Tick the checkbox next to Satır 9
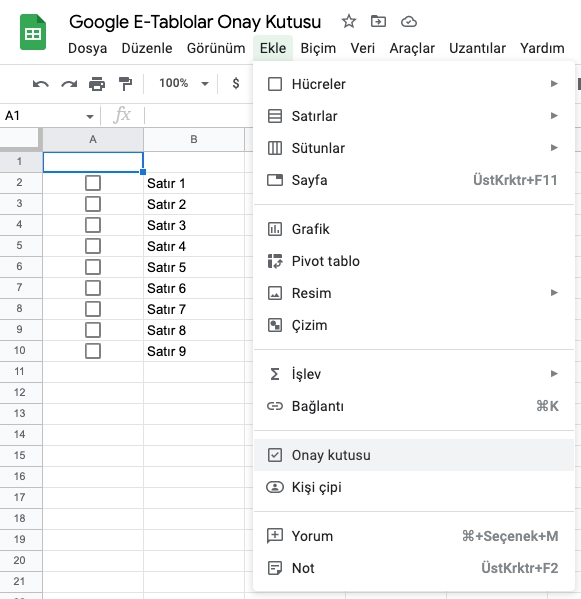The width and height of the screenshot is (581, 599). (x=93, y=351)
